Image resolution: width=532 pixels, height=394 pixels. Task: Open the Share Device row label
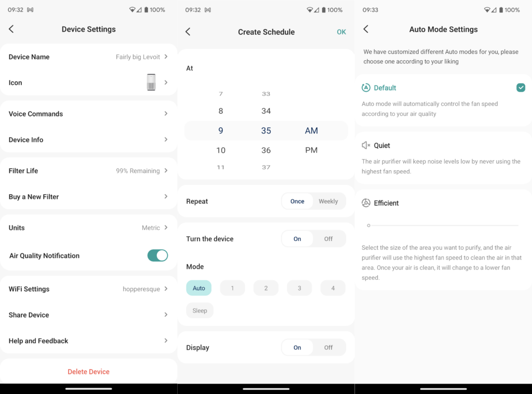click(x=29, y=315)
